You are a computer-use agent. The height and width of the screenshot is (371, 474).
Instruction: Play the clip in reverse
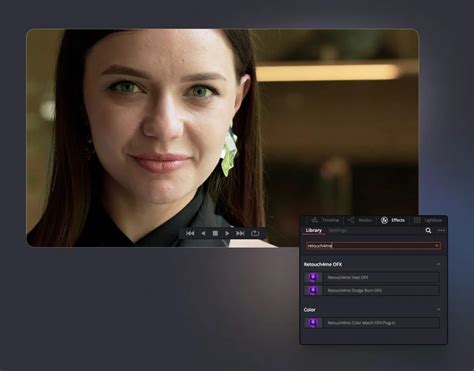pyautogui.click(x=203, y=233)
